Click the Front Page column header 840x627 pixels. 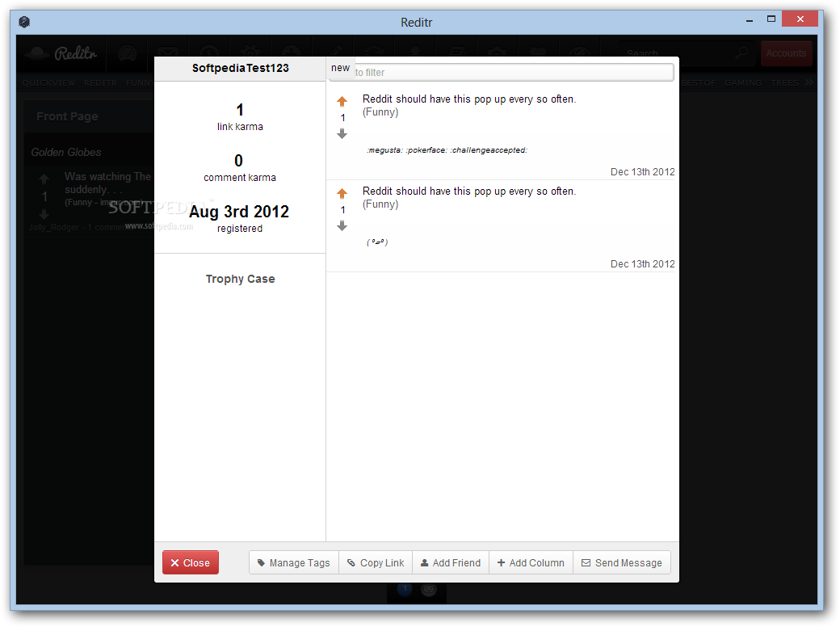click(67, 116)
